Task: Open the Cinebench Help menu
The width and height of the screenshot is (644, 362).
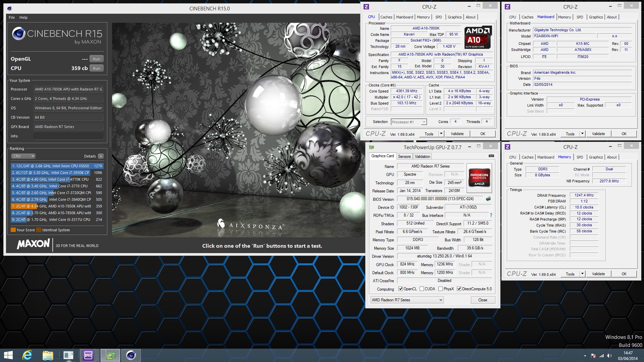Action: pos(23,17)
